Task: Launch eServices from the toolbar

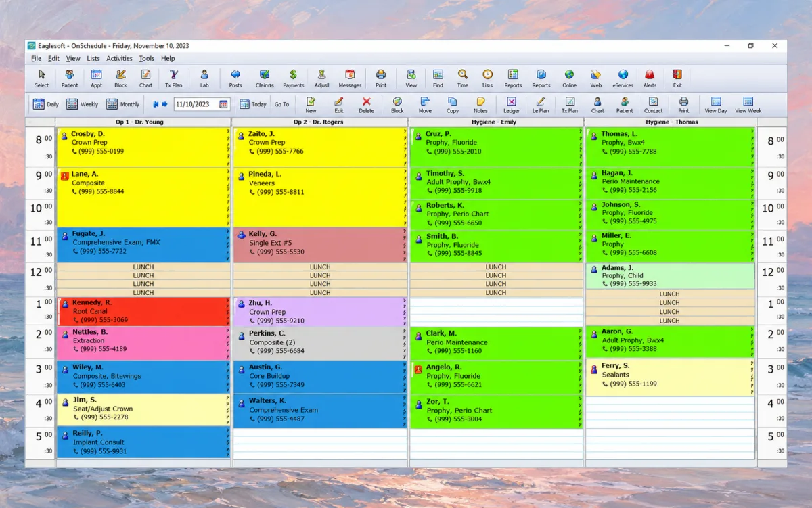Action: pyautogui.click(x=623, y=78)
